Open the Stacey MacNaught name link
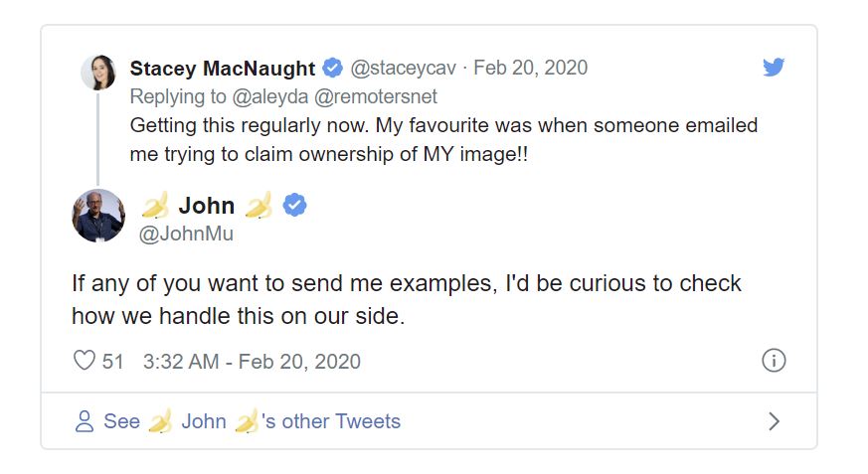Image resolution: width=868 pixels, height=474 pixels. point(223,68)
